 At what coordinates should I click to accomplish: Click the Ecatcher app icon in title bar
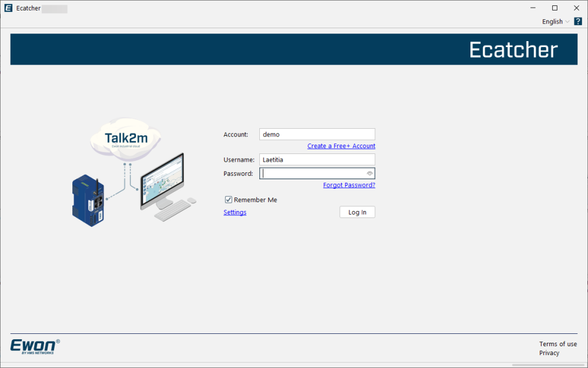tap(9, 8)
